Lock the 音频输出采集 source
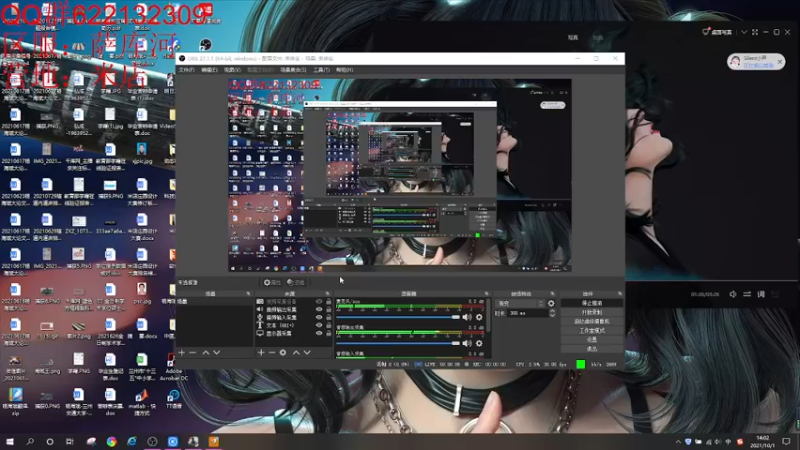800x450 pixels. coord(329,309)
